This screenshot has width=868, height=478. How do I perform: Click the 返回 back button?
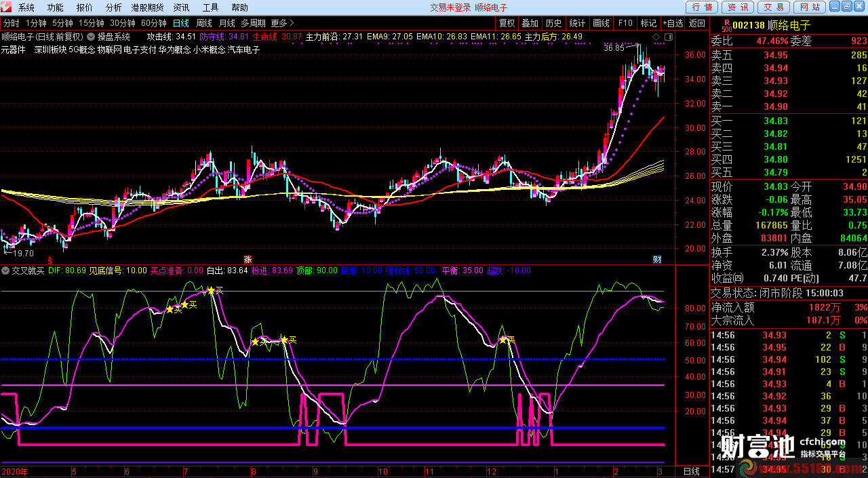pyautogui.click(x=696, y=23)
